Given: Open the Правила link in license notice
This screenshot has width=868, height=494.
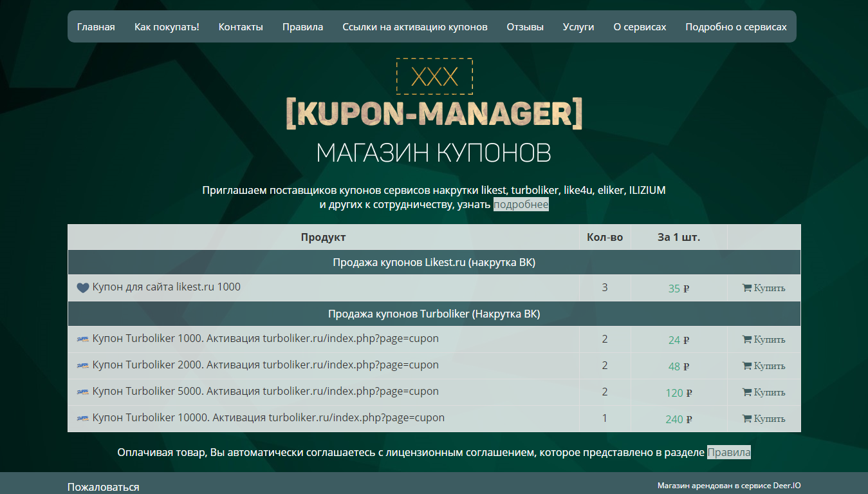Looking at the screenshot, I should (x=729, y=452).
